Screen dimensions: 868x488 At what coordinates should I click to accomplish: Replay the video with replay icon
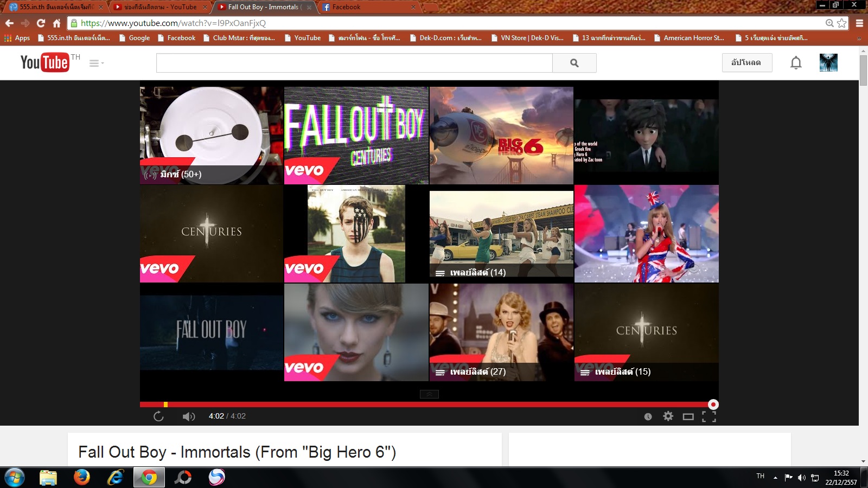tap(158, 416)
